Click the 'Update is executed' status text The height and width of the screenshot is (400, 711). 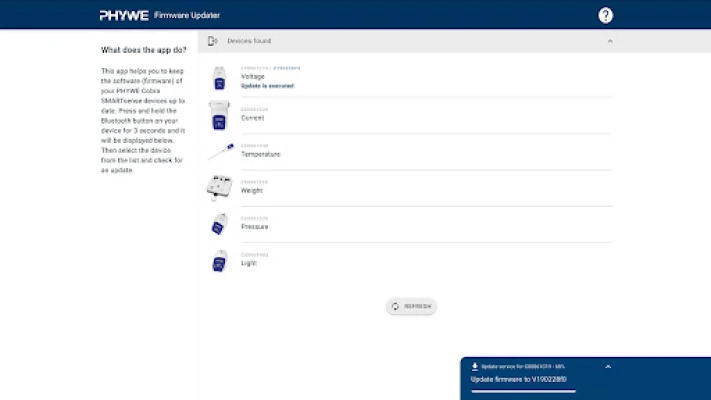(269, 86)
